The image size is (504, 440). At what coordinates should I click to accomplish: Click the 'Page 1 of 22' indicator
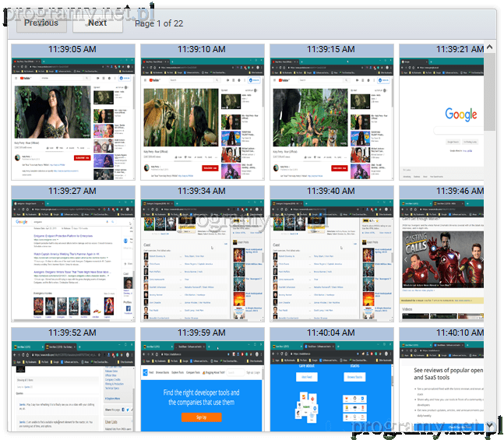159,23
